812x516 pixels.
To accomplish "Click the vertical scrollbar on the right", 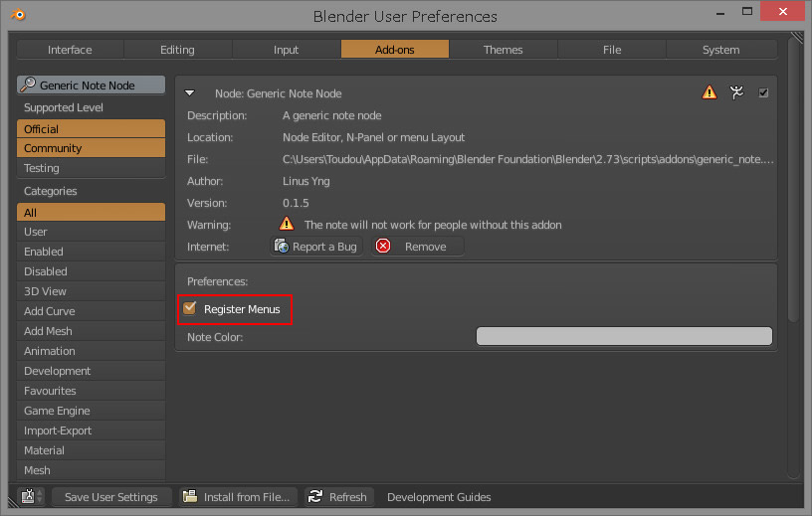I will click(794, 181).
